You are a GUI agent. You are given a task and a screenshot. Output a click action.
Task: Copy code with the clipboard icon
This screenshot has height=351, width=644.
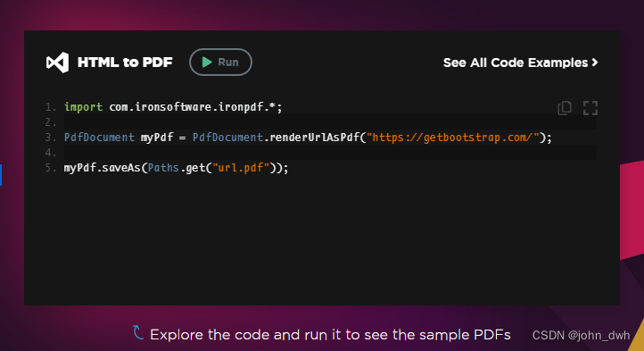tap(565, 108)
